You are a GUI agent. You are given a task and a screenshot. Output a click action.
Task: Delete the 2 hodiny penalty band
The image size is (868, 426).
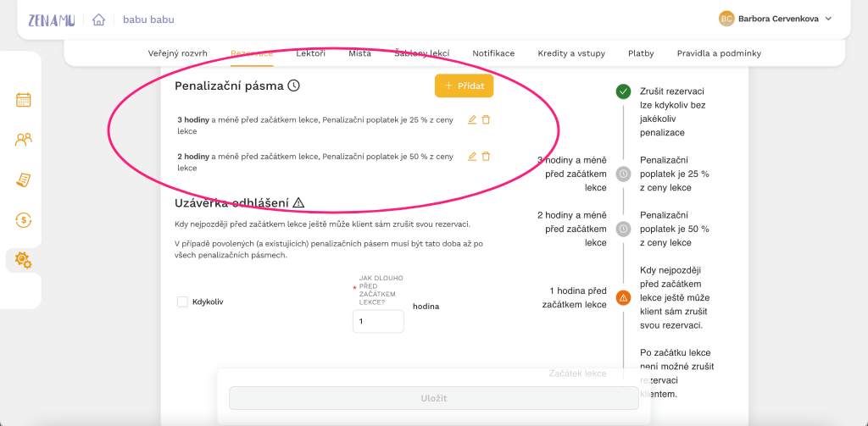486,157
